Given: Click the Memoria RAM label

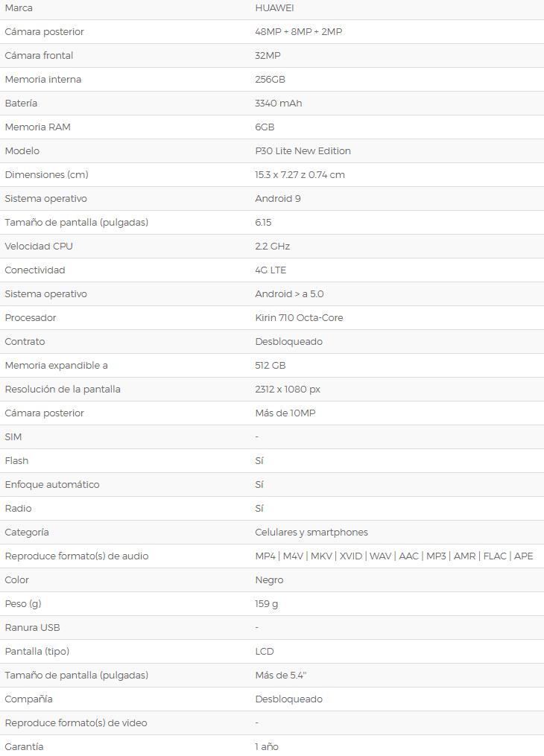Looking at the screenshot, I should tap(37, 127).
